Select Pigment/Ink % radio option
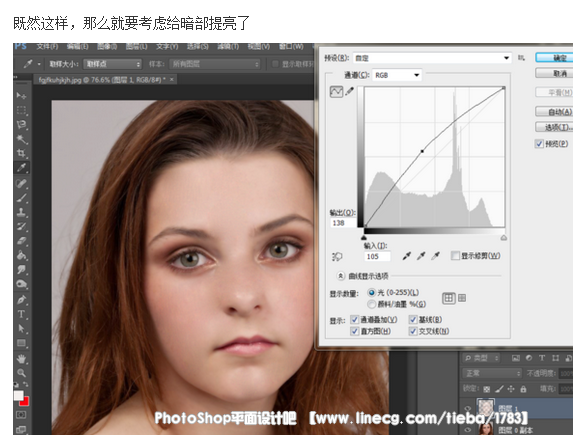This screenshot has height=435, width=578. 371,304
